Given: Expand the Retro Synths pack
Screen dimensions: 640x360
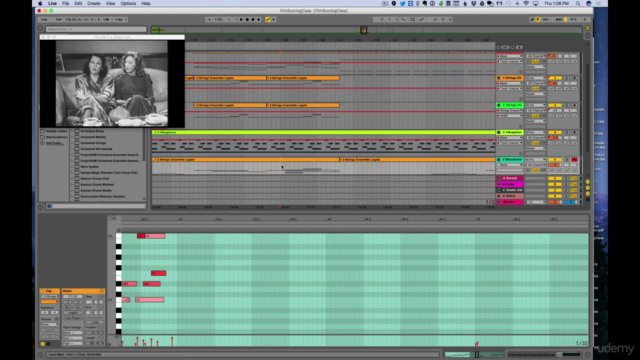Looking at the screenshot, I should coord(72,167).
